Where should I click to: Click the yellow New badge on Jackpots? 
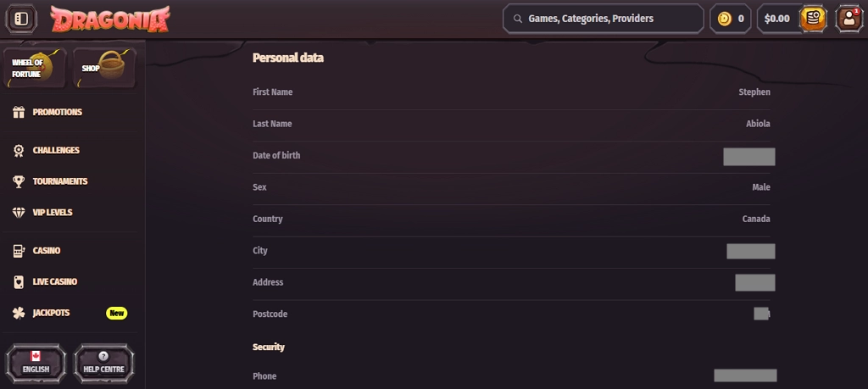pyautogui.click(x=117, y=314)
